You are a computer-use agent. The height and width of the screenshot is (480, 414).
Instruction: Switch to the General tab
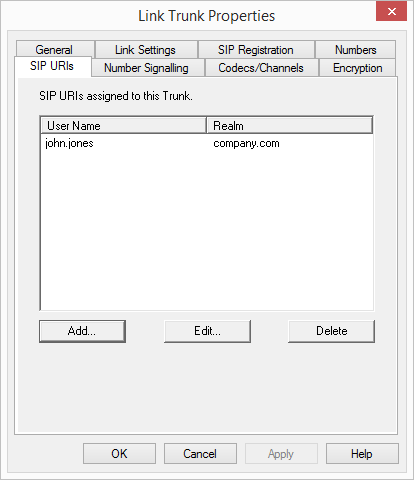coord(54,49)
